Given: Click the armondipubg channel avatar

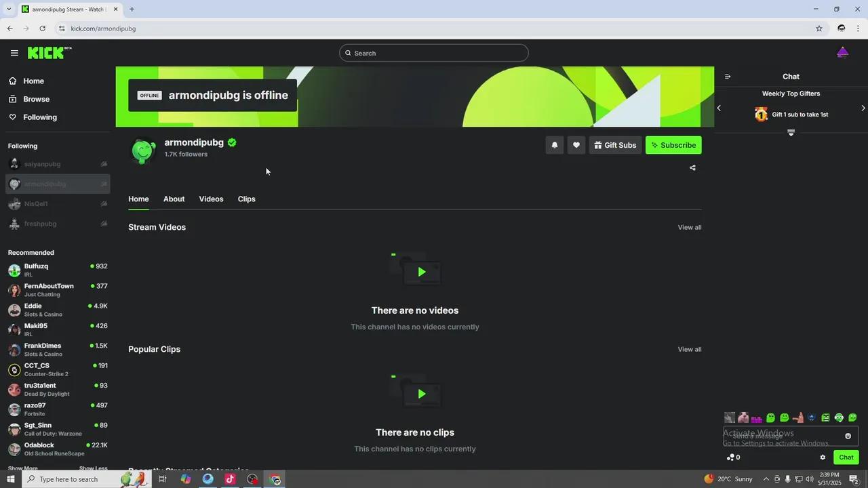Looking at the screenshot, I should pyautogui.click(x=143, y=150).
